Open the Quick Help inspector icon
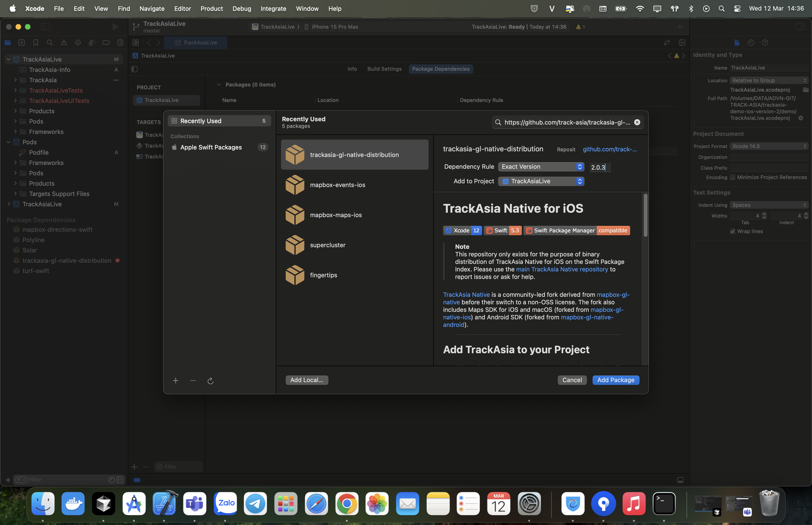The height and width of the screenshot is (525, 812). point(765,43)
